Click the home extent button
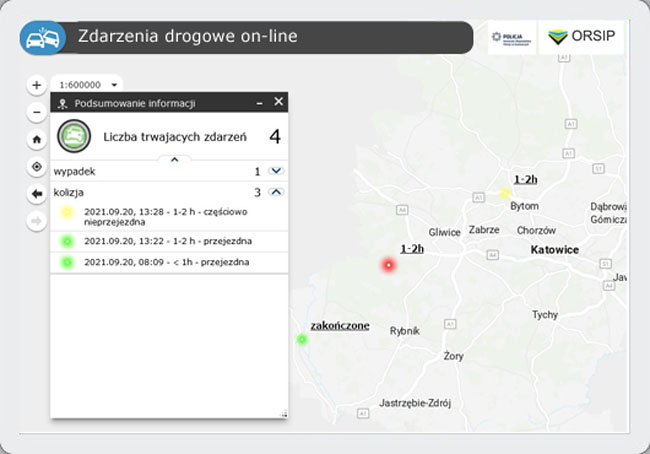Image resolution: width=650 pixels, height=454 pixels. pos(37,140)
